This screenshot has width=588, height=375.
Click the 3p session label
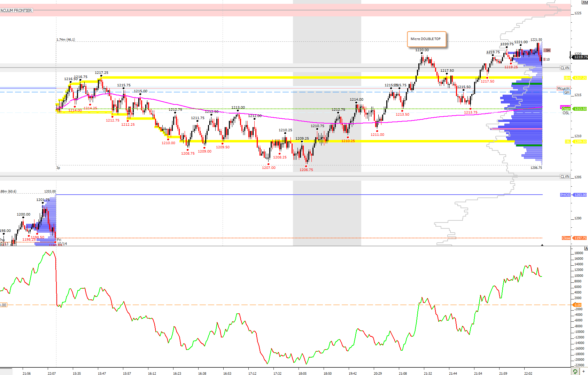[x=58, y=168]
